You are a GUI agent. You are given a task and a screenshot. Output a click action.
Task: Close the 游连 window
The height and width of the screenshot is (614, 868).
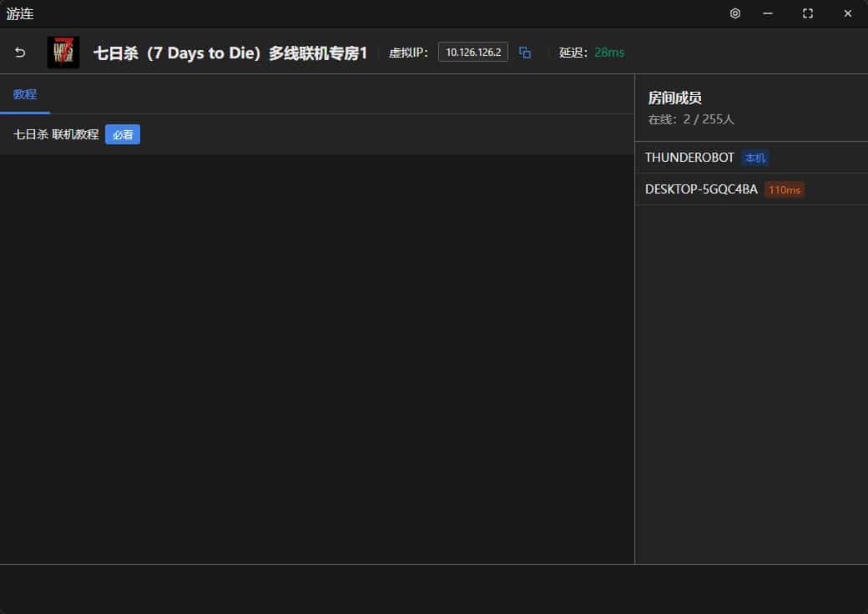click(x=847, y=13)
